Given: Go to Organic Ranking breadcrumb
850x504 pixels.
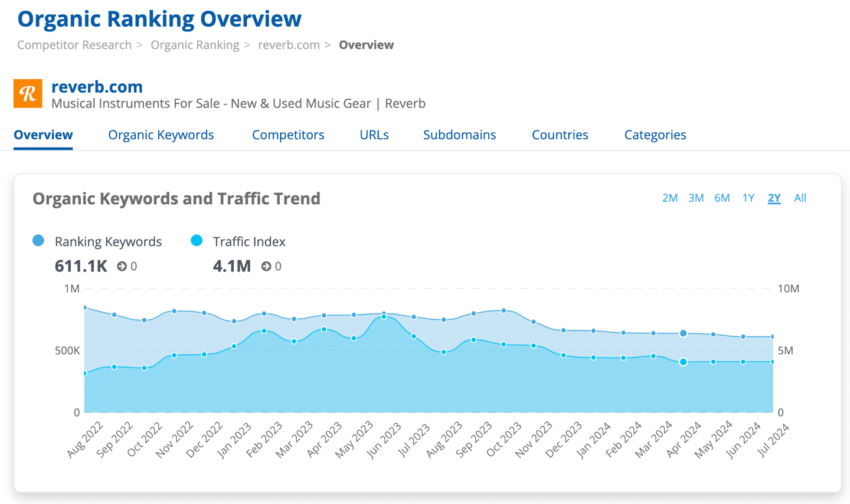Looking at the screenshot, I should pyautogui.click(x=195, y=45).
